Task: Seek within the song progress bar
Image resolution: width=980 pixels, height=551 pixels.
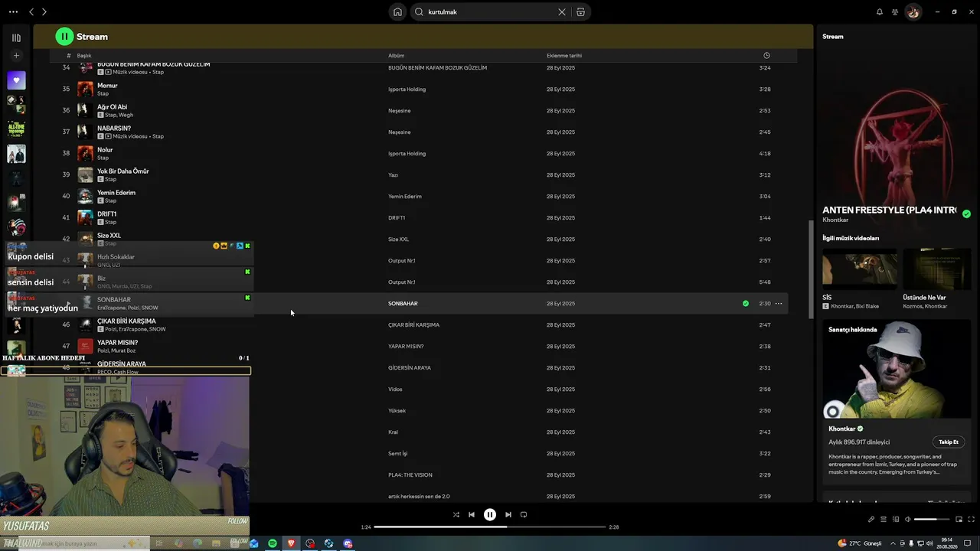Action: click(490, 527)
